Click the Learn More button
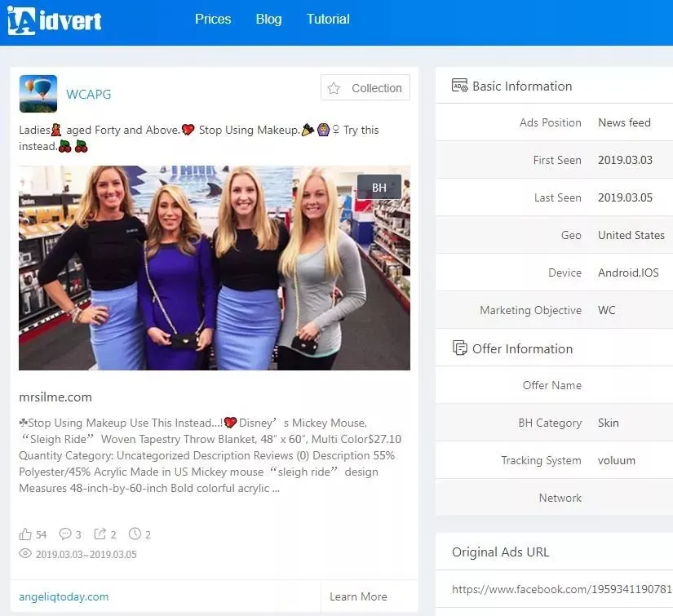 [358, 596]
